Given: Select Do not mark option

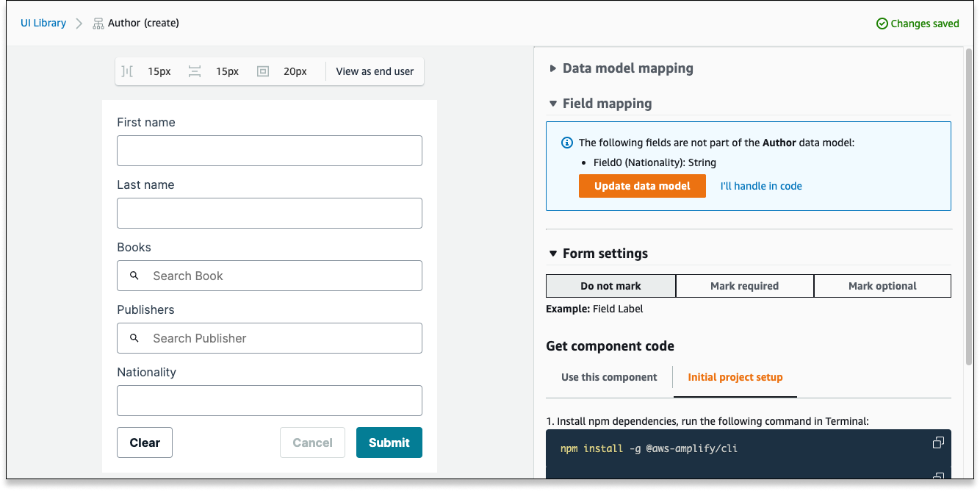Looking at the screenshot, I should [610, 286].
